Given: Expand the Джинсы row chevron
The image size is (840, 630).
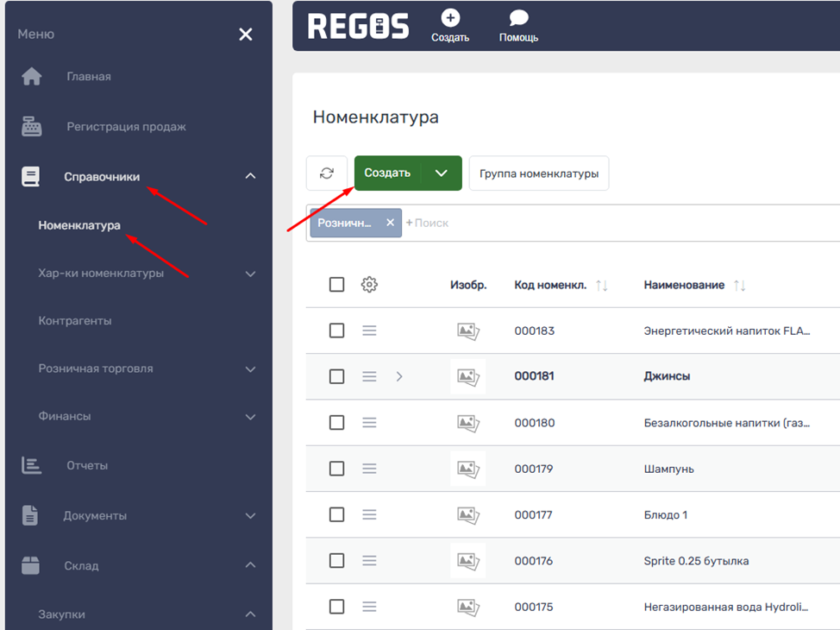Looking at the screenshot, I should (399, 376).
